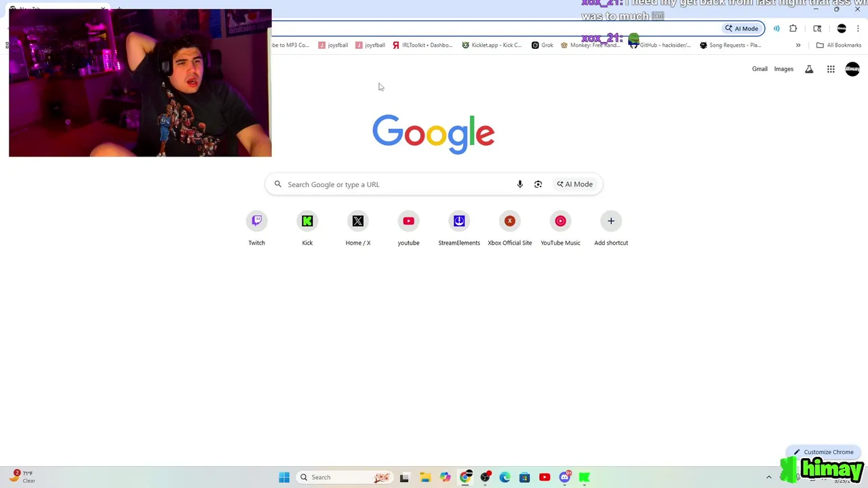
Task: Open the youtube shortcut tile
Action: click(x=408, y=228)
